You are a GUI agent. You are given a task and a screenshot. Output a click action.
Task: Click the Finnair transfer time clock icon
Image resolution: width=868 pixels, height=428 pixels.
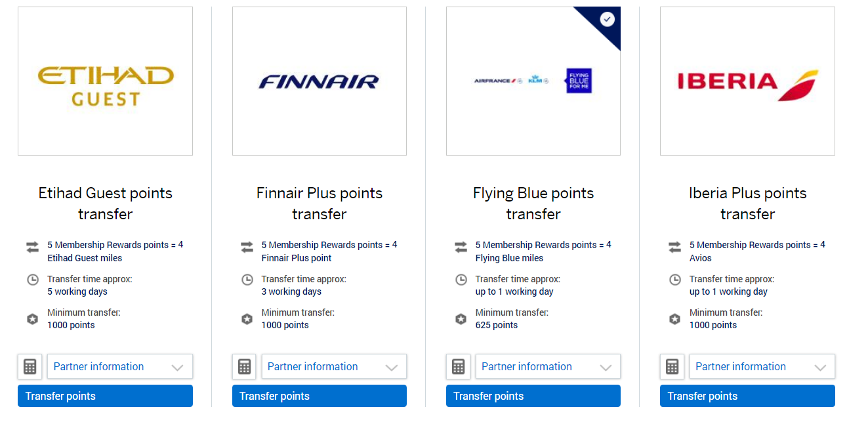tap(247, 280)
